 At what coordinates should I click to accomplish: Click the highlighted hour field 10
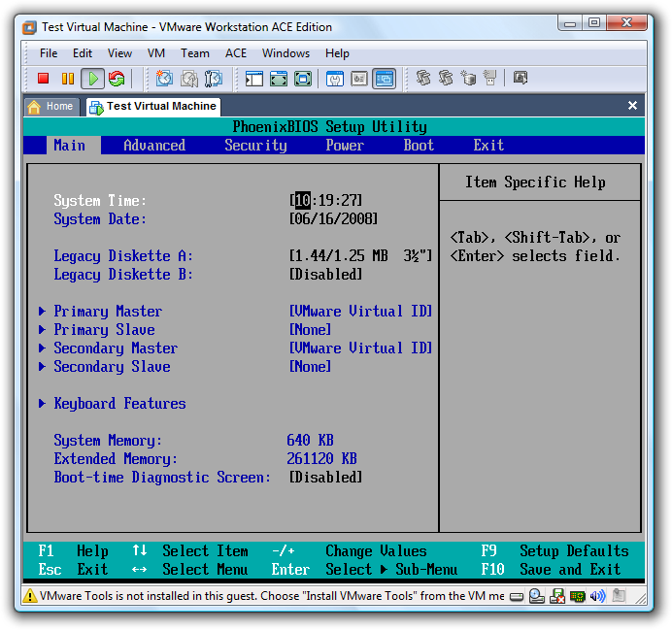pos(303,200)
